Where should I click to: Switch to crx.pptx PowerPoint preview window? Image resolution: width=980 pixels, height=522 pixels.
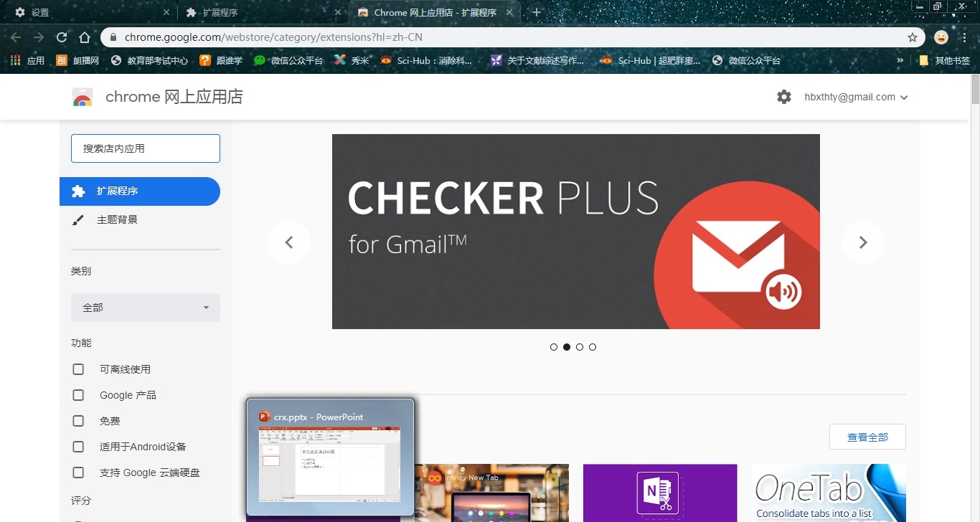[330, 457]
